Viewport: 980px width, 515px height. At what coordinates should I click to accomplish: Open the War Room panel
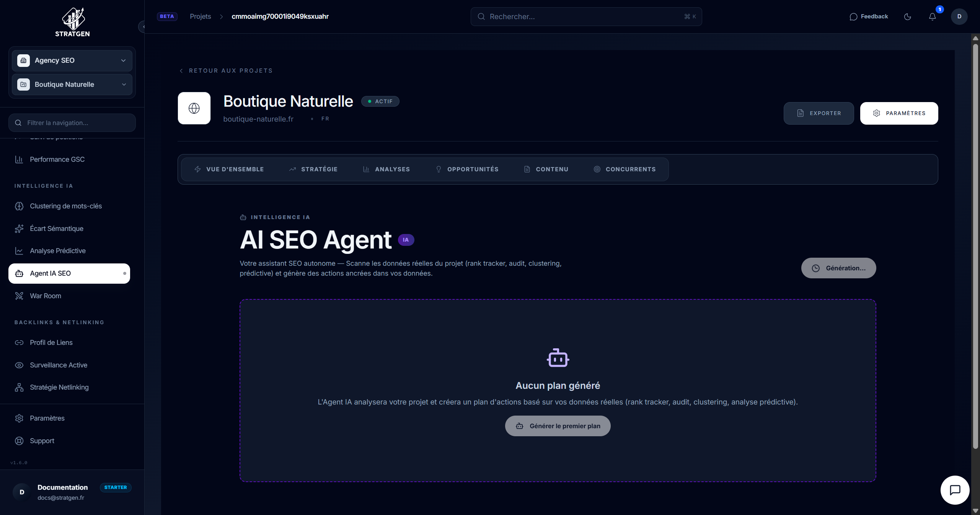pos(46,296)
